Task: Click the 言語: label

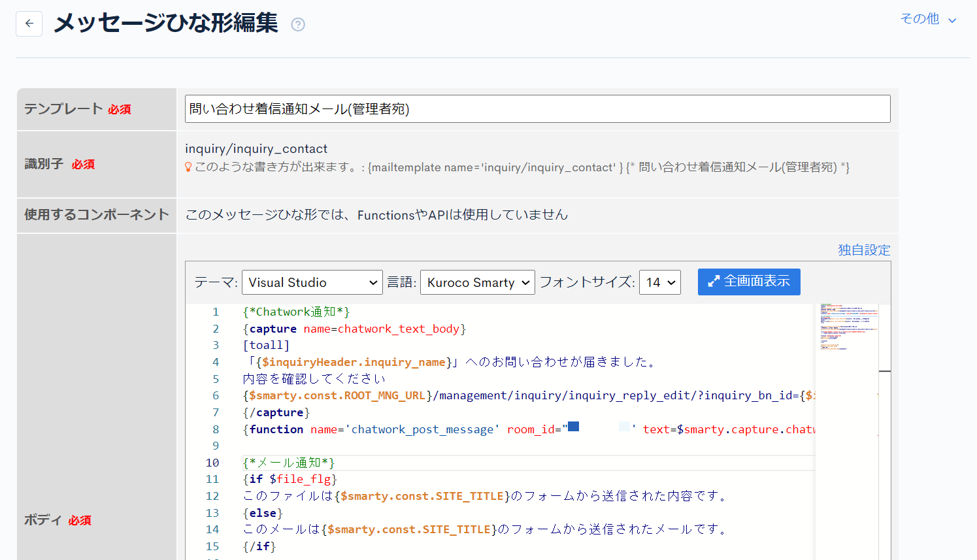Action: 401,282
